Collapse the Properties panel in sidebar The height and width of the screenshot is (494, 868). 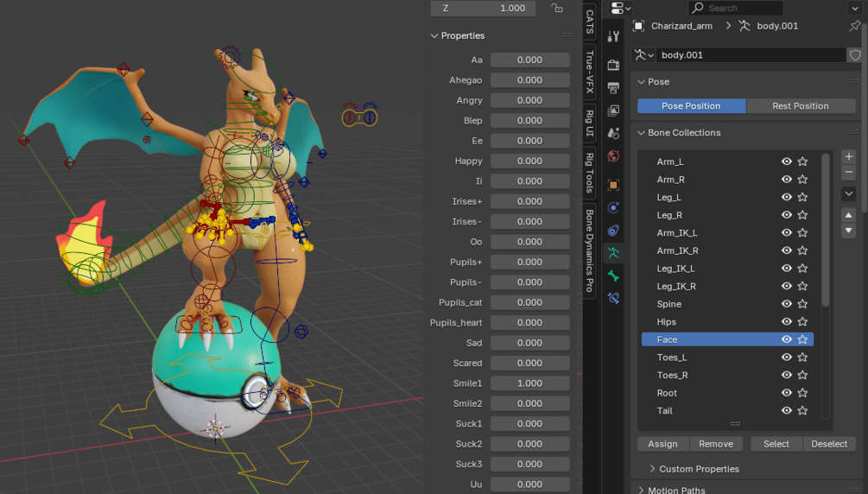click(434, 35)
